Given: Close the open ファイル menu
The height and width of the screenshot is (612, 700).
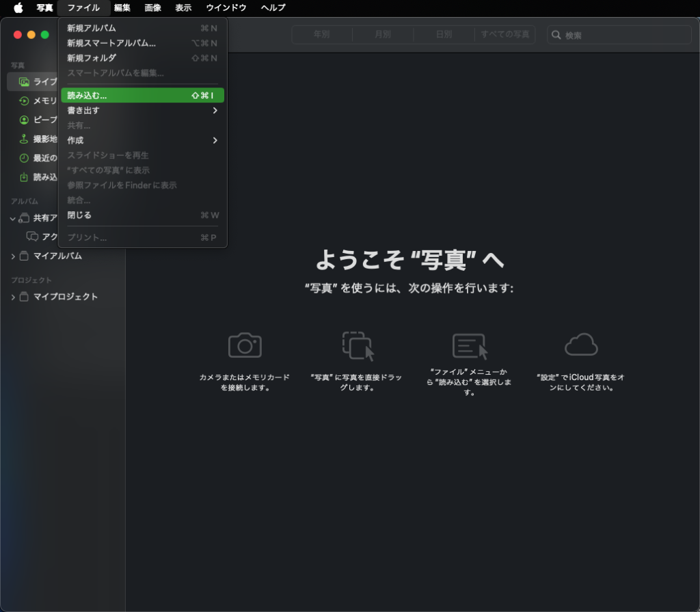Looking at the screenshot, I should point(83,8).
